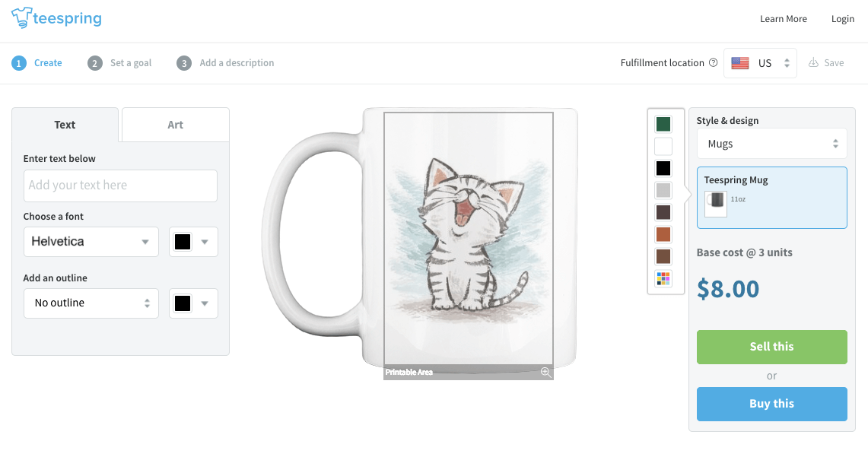Click the Save cloud icon
Image resolution: width=868 pixels, height=476 pixels.
[x=813, y=63]
